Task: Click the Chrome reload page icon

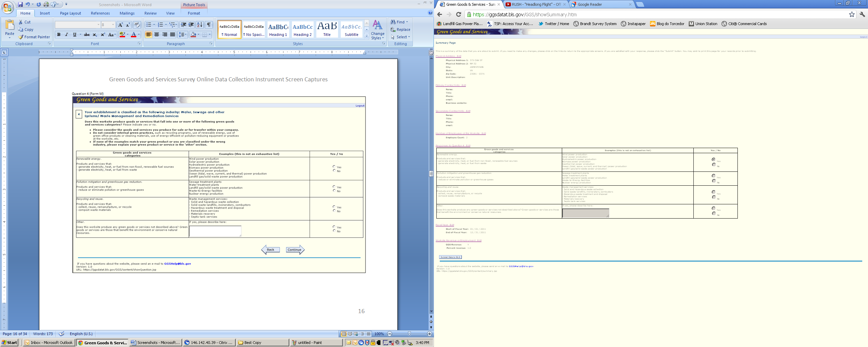Action: coord(458,14)
